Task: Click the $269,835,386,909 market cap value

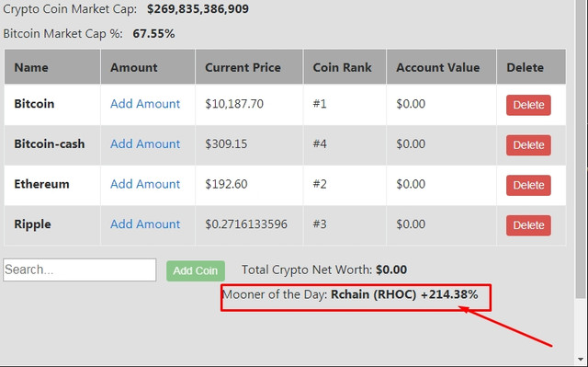Action: click(x=198, y=9)
